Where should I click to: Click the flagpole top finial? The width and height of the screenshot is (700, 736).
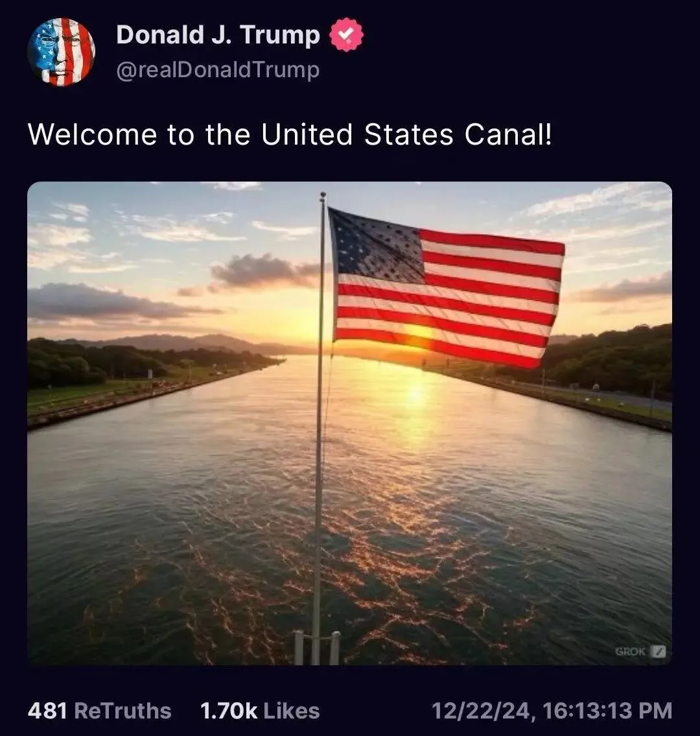point(322,195)
